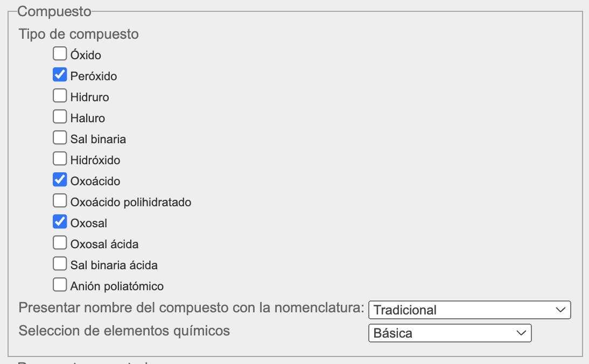The image size is (589, 364).
Task: Open the Tradicional nomenclature dropdown
Action: click(x=469, y=310)
